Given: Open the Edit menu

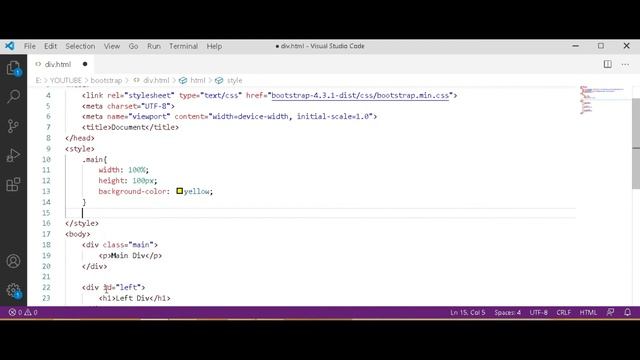Looking at the screenshot, I should 51,46.
